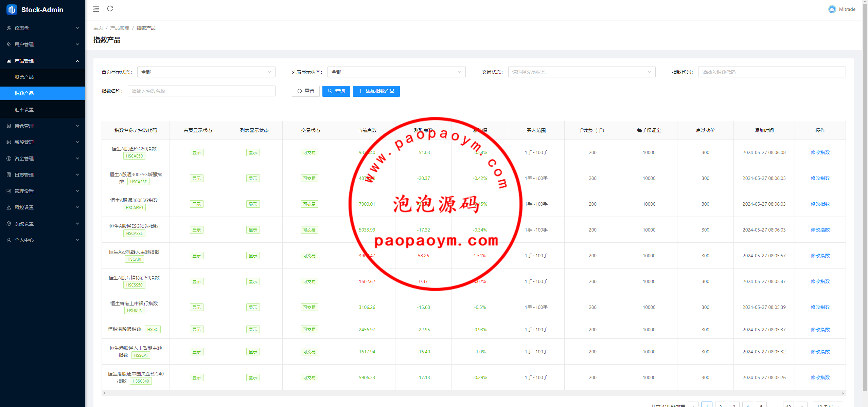Click the HSCAE50 code tag
Screen dimensions: 868x407
coord(135,156)
